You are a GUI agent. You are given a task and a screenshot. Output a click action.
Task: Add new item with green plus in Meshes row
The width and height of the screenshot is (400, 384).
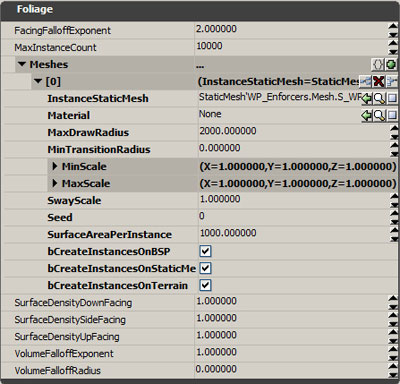[391, 64]
